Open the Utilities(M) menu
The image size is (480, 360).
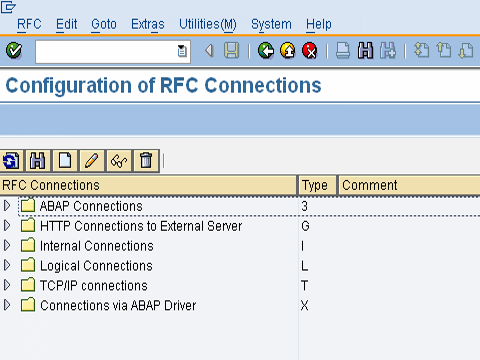click(x=208, y=24)
